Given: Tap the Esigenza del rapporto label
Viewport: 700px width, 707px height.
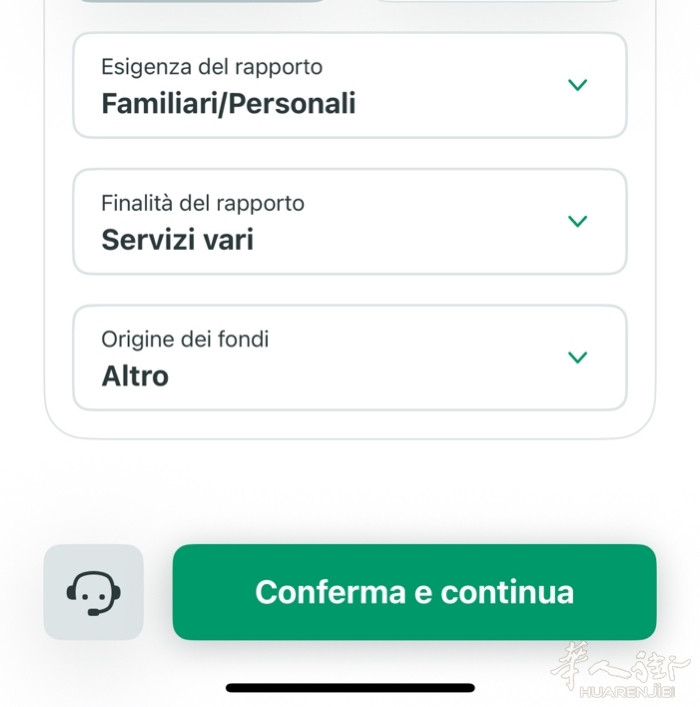Looking at the screenshot, I should (x=212, y=67).
